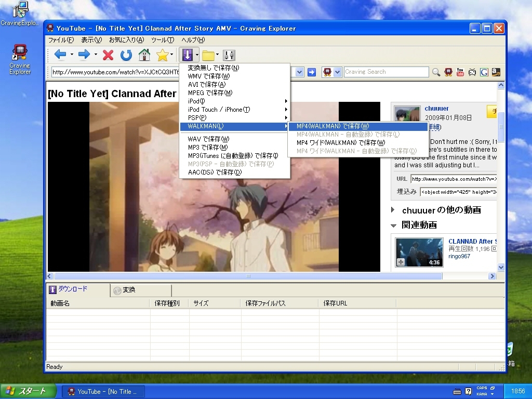The height and width of the screenshot is (399, 532).
Task: Expand chuuuer の他の動画 section
Action: [393, 210]
